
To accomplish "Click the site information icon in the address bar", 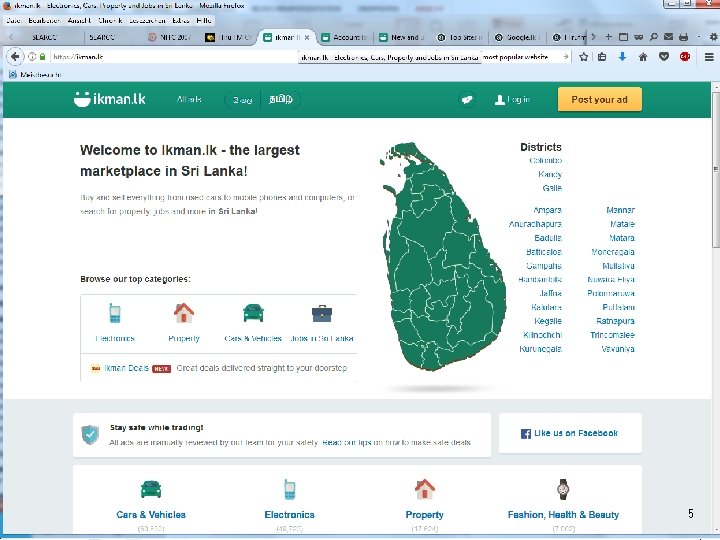I will pos(32,56).
